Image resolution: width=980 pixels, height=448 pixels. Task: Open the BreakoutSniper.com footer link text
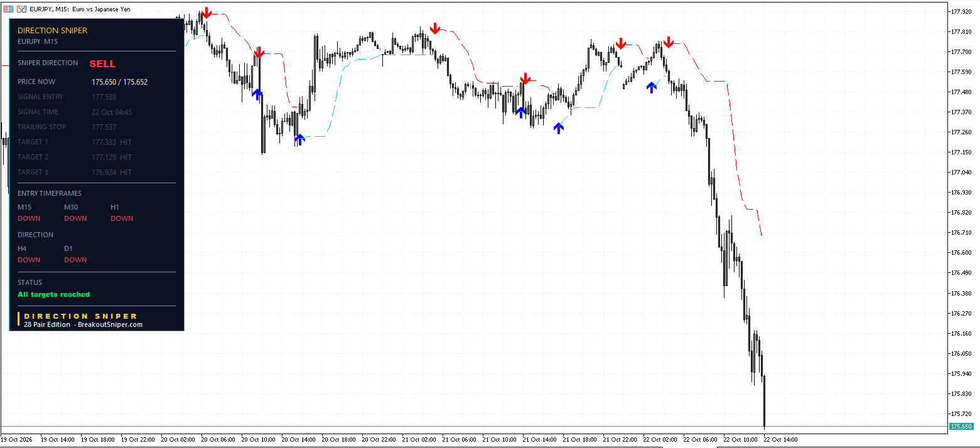(110, 324)
